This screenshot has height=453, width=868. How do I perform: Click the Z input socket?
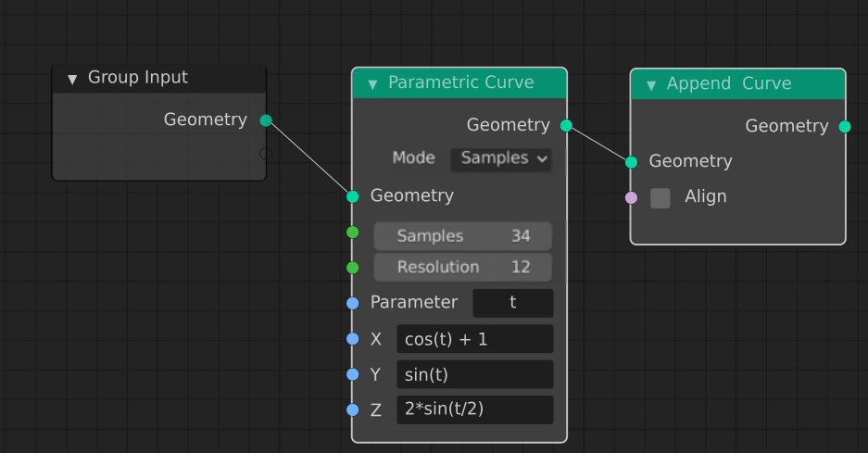[353, 409]
